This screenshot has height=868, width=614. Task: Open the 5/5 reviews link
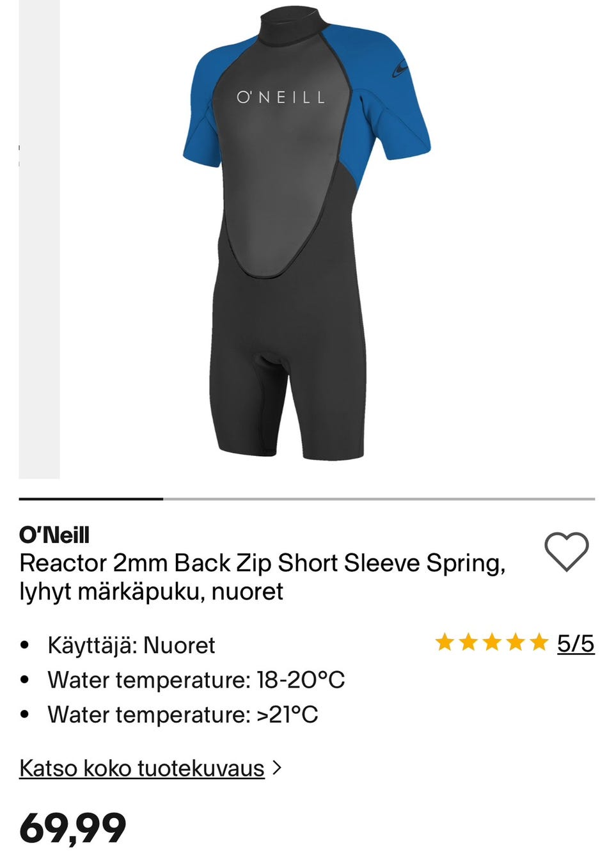pyautogui.click(x=576, y=643)
